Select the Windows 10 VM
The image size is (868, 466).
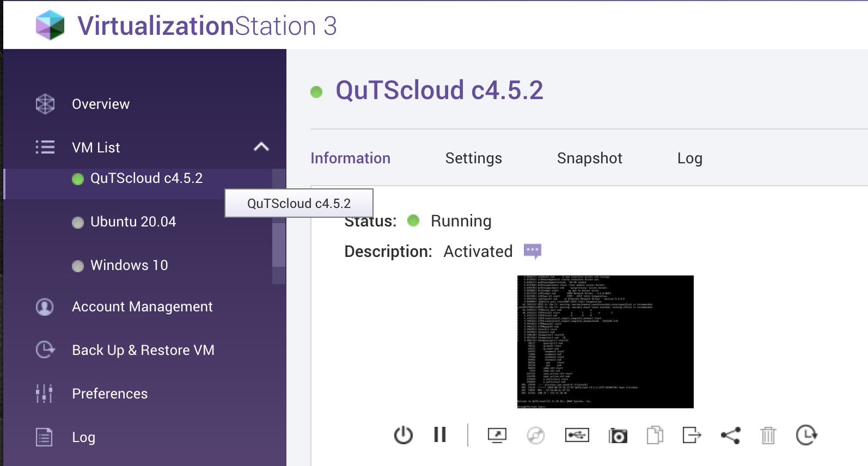pyautogui.click(x=129, y=266)
